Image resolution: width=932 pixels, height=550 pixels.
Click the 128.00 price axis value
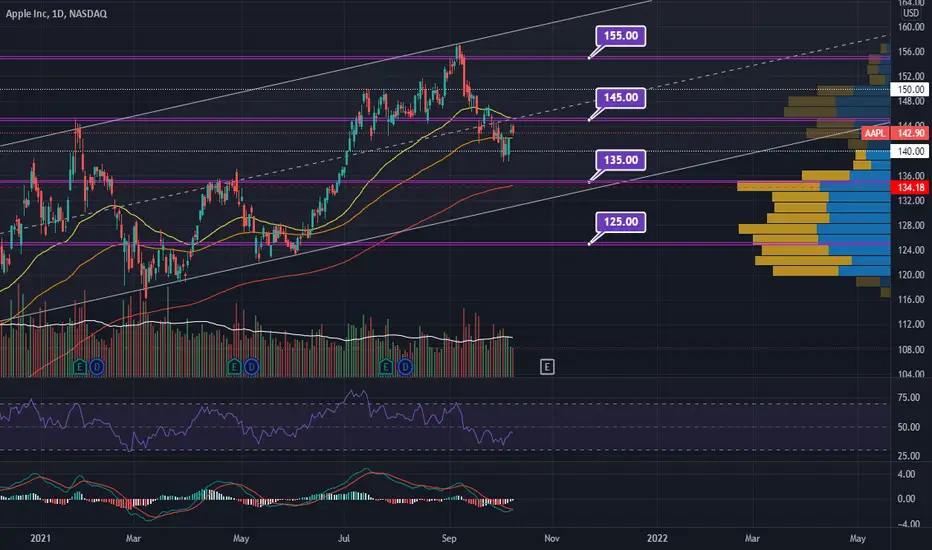coord(911,225)
